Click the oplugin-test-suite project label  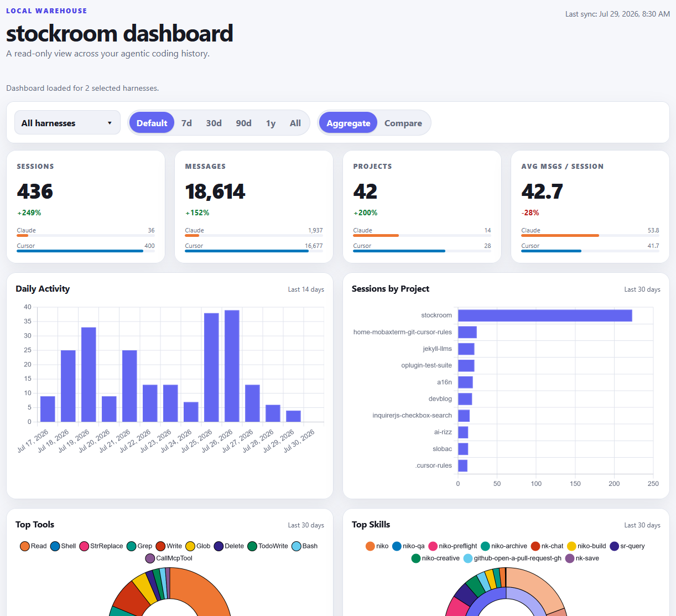click(427, 365)
